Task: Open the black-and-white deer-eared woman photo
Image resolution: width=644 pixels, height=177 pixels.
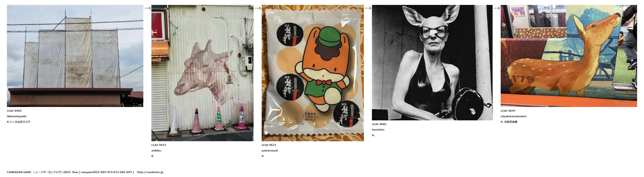Action: pos(432,63)
